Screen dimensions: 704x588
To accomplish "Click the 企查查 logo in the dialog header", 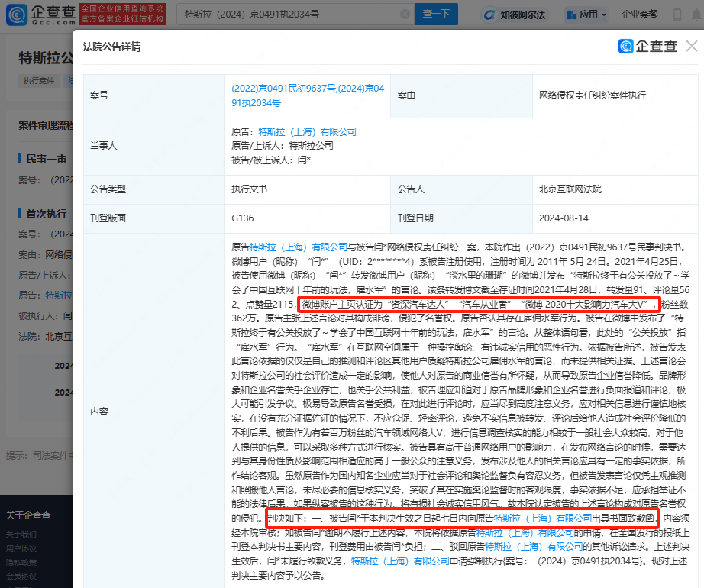I will tap(647, 47).
